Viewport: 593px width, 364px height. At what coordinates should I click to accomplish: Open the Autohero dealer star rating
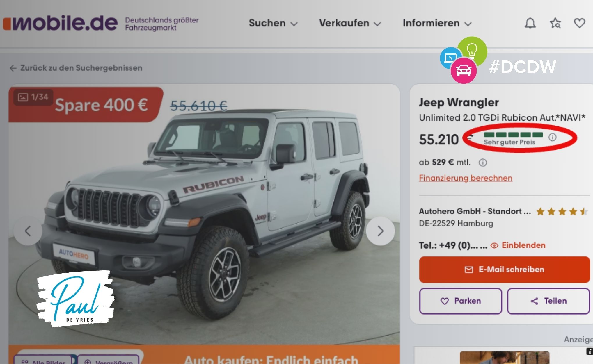(562, 211)
